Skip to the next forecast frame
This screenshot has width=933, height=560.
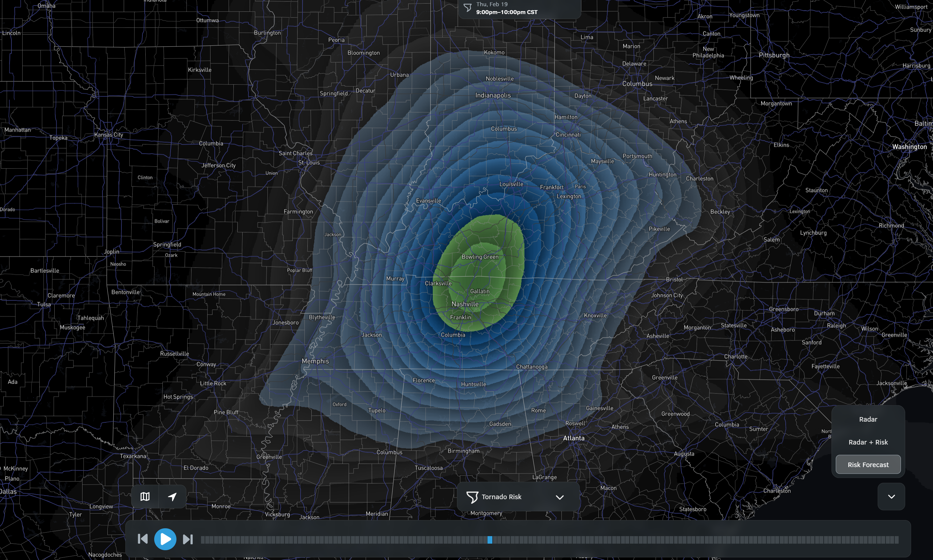(188, 539)
